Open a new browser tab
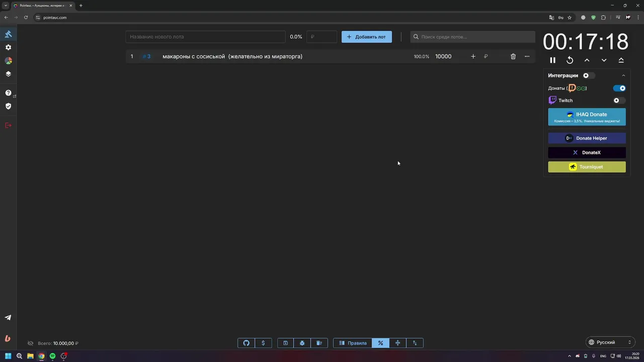The width and height of the screenshot is (644, 362). [x=80, y=6]
